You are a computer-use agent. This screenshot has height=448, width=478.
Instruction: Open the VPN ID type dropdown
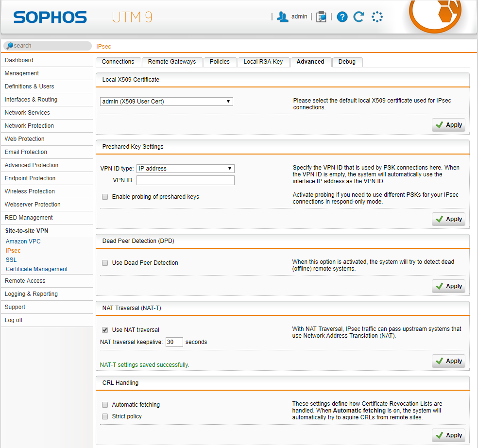pyautogui.click(x=186, y=169)
